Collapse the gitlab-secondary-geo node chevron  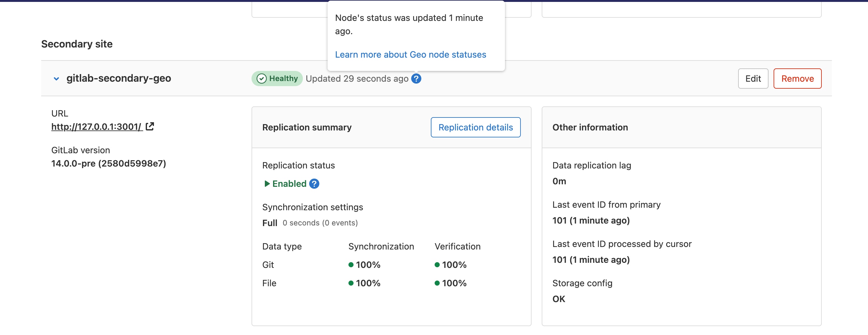[56, 79]
